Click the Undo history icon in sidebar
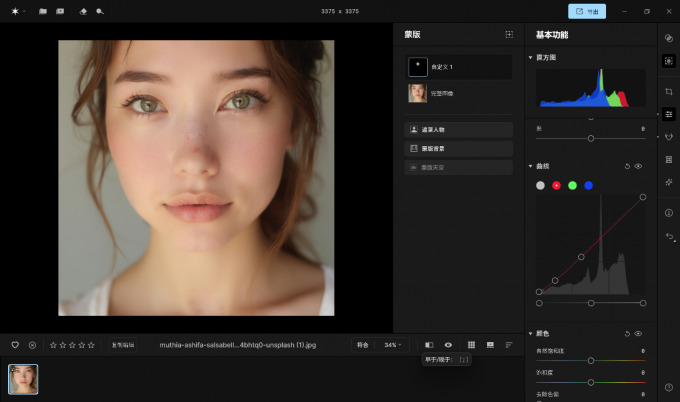The width and height of the screenshot is (680, 402). [x=668, y=236]
